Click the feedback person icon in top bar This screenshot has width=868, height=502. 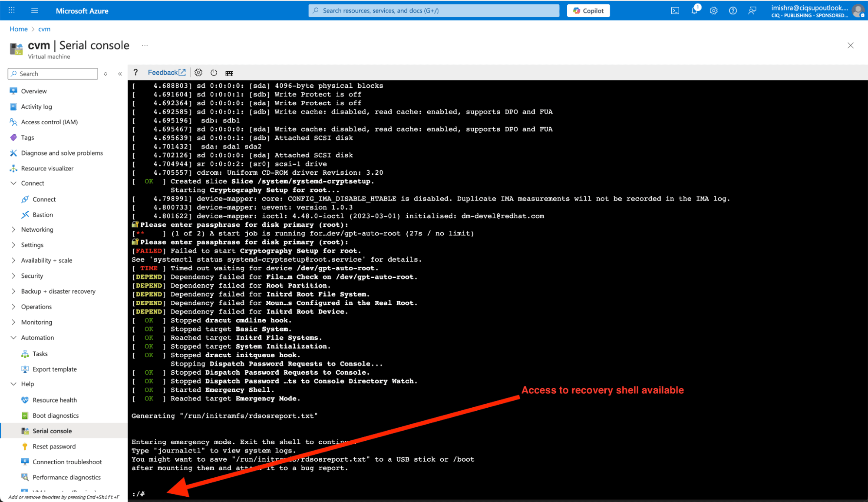tap(752, 10)
